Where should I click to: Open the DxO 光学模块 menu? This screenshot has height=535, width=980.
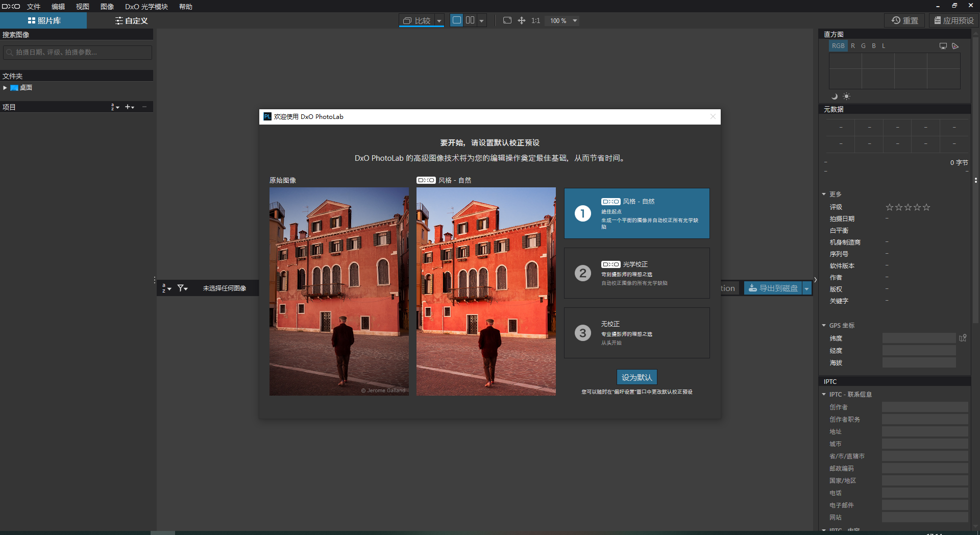coord(146,7)
